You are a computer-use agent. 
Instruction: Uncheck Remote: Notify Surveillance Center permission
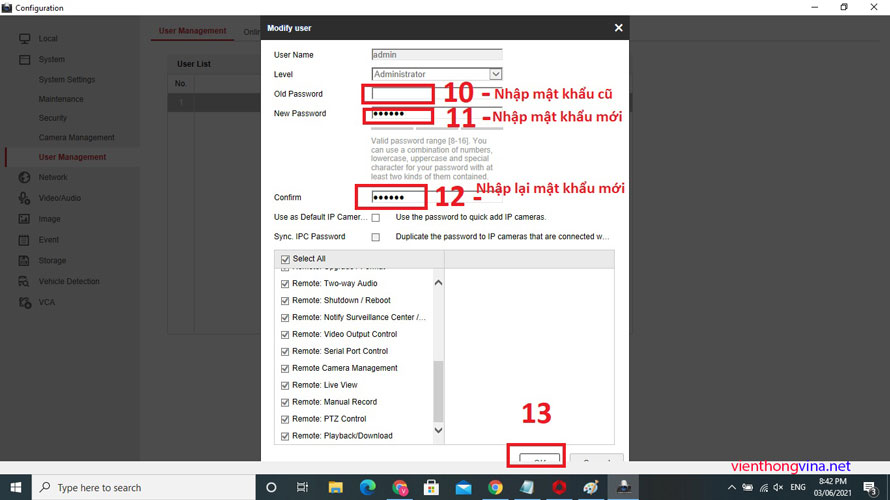(285, 318)
